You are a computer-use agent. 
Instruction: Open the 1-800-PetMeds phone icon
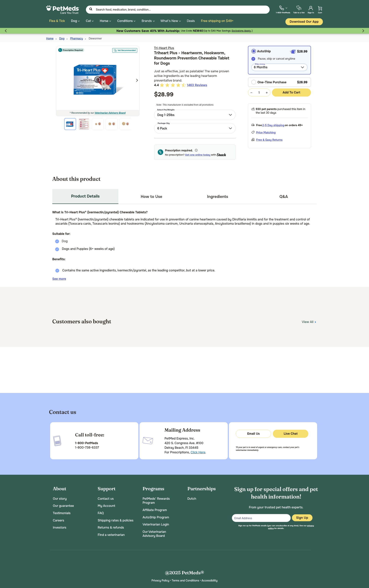(282, 8)
